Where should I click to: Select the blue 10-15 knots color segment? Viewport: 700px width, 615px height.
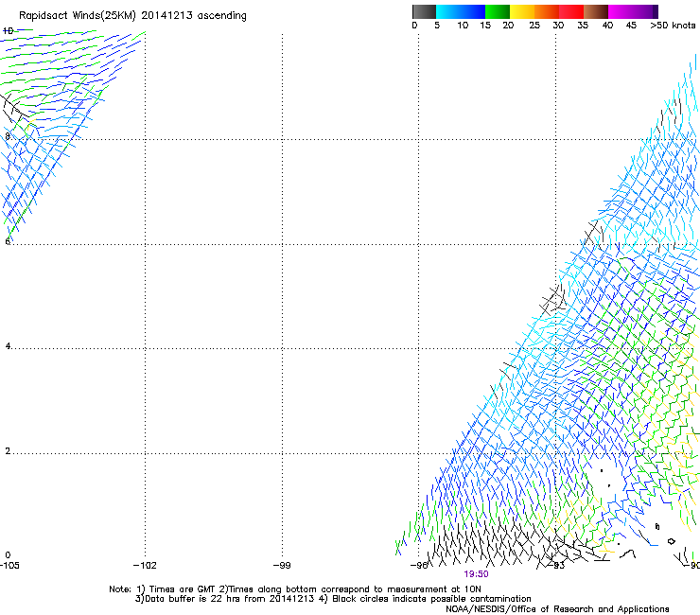pyautogui.click(x=473, y=11)
